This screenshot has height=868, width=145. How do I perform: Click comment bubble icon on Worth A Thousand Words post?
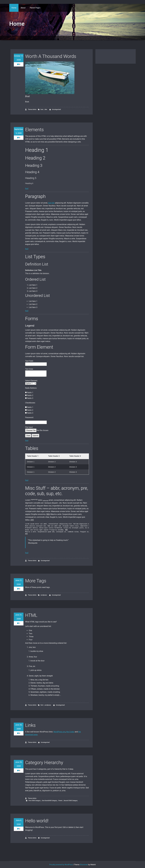pyautogui.click(x=18, y=64)
